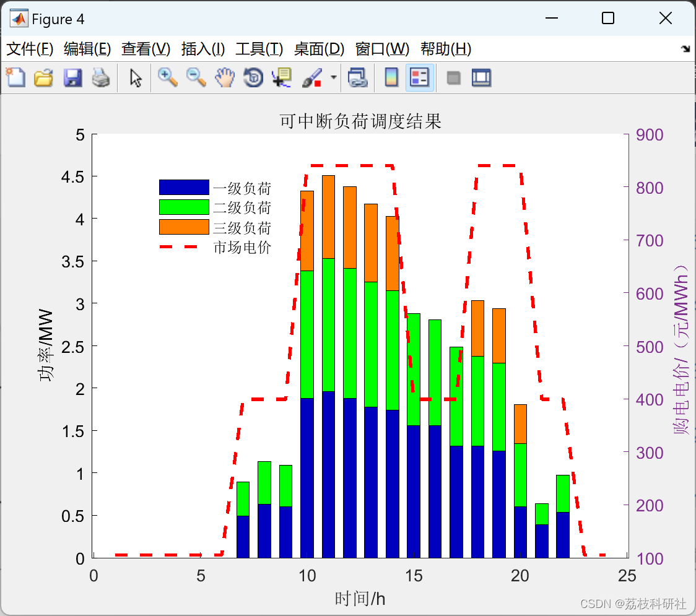
Task: Click the orange 三级负荷 legend swatch
Action: 184,227
